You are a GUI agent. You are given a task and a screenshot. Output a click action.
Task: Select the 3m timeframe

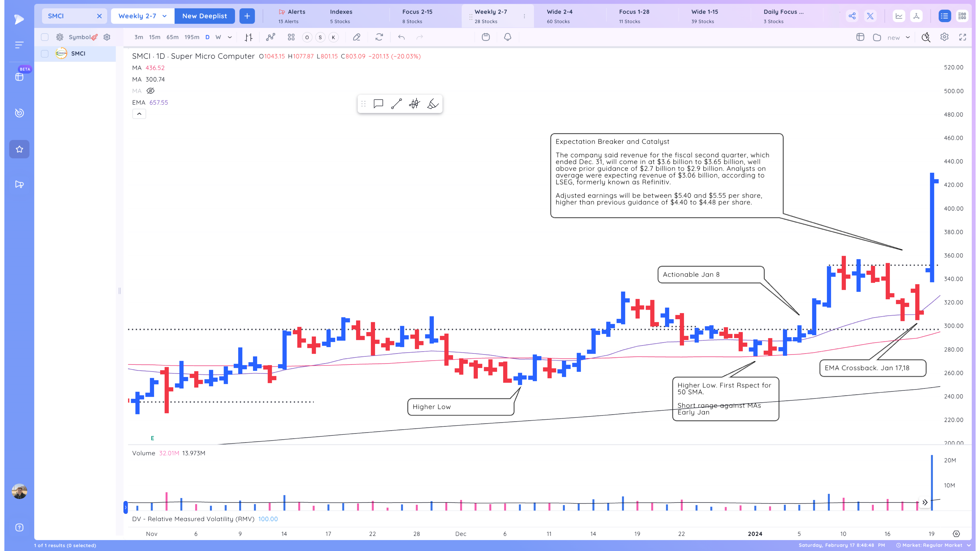pyautogui.click(x=139, y=37)
